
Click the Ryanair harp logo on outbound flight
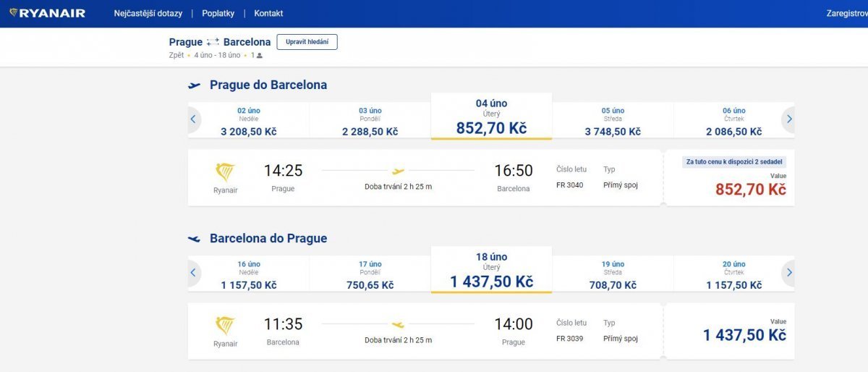[225, 172]
